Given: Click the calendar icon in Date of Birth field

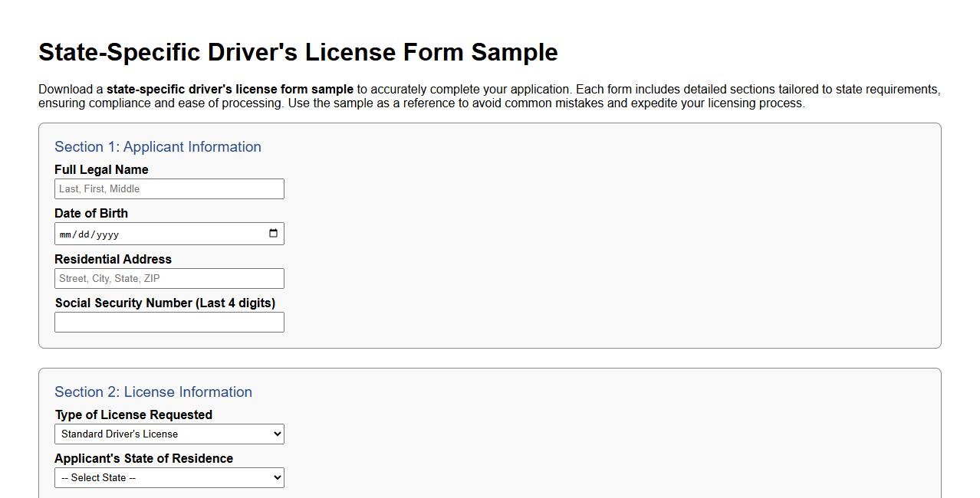Looking at the screenshot, I should (x=274, y=234).
